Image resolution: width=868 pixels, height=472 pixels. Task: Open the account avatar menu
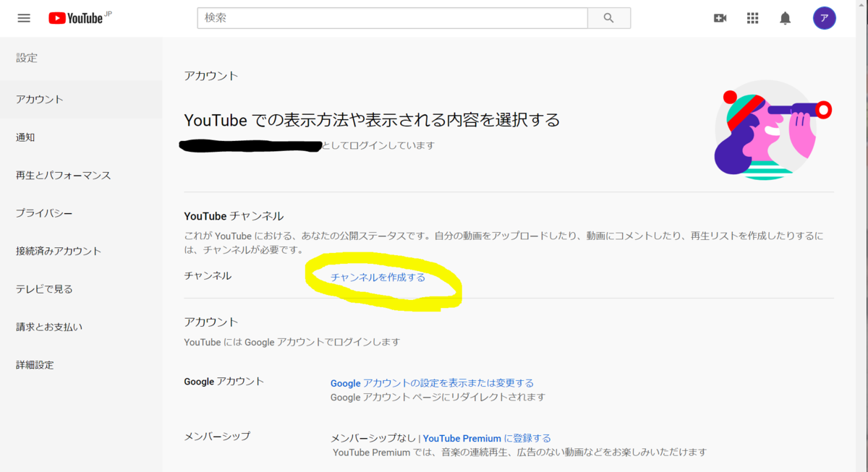point(824,18)
